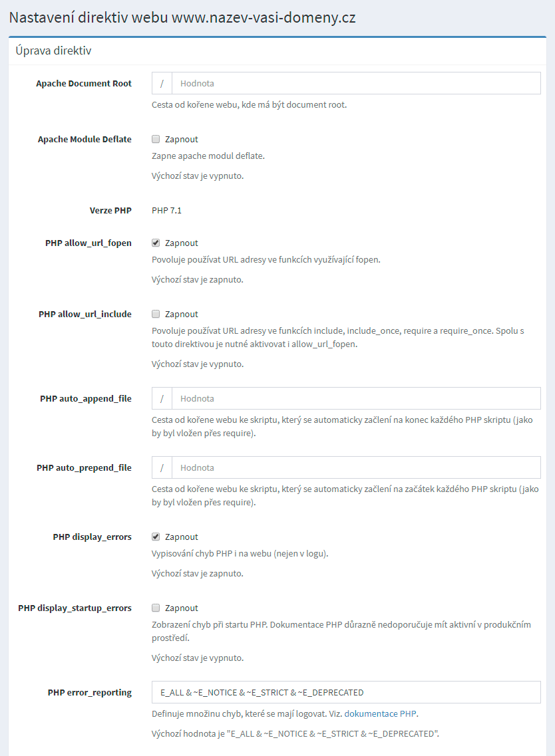555x756 pixels.
Task: Click the slash prefix of Apache Document Root
Action: tap(162, 84)
